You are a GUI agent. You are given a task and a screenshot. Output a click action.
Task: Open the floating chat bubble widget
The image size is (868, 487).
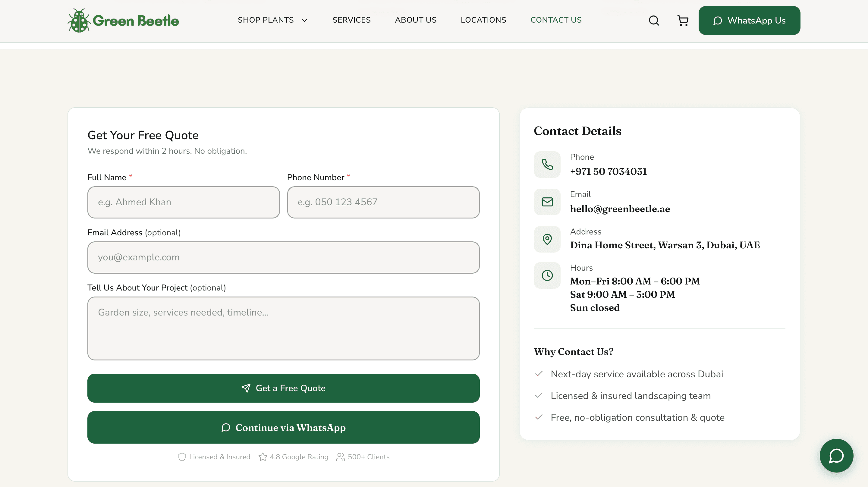[x=836, y=456]
